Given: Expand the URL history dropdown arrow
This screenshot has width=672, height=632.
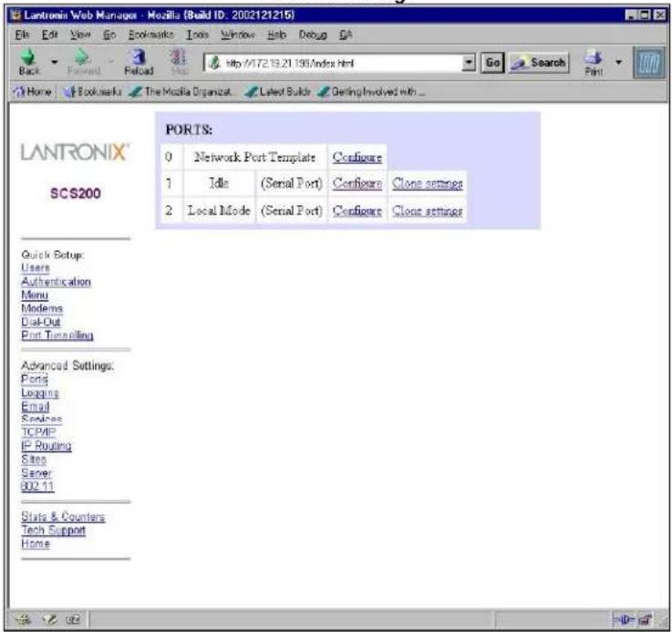Looking at the screenshot, I should (x=470, y=64).
